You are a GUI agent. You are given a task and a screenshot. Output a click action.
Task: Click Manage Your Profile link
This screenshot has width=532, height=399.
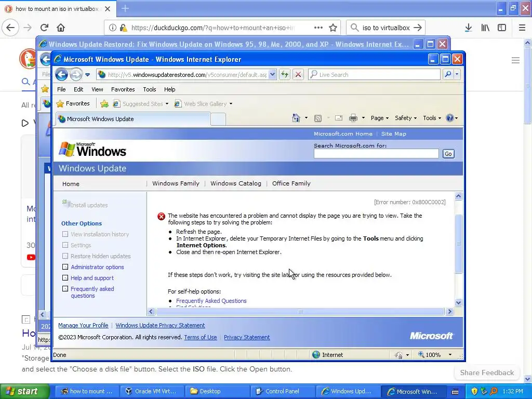pos(83,325)
